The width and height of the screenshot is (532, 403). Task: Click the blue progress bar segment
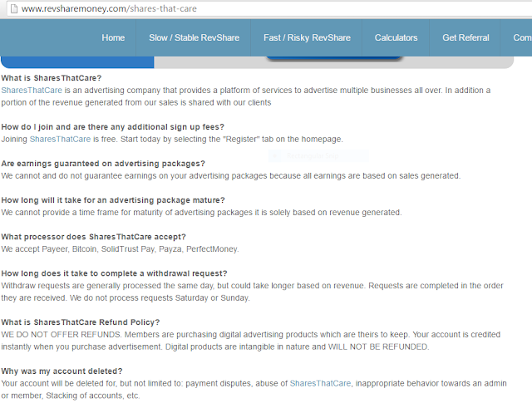click(77, 62)
